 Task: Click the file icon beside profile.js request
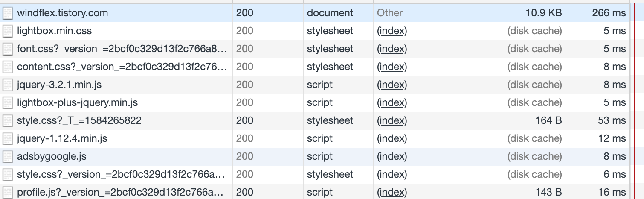coord(7,193)
